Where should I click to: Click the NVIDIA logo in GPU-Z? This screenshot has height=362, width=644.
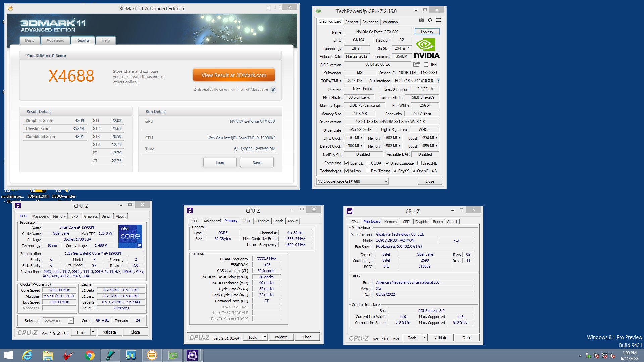coord(427,49)
